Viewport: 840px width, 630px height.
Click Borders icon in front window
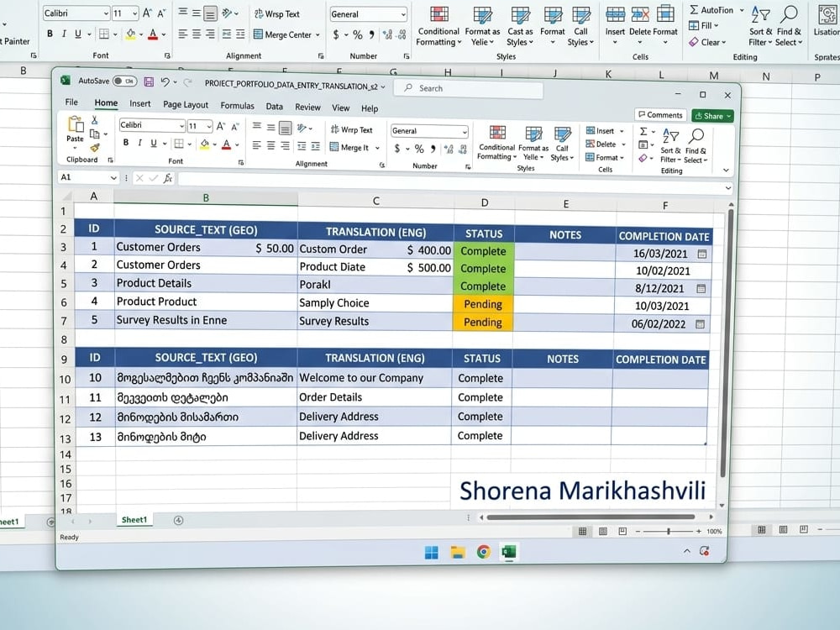point(179,143)
